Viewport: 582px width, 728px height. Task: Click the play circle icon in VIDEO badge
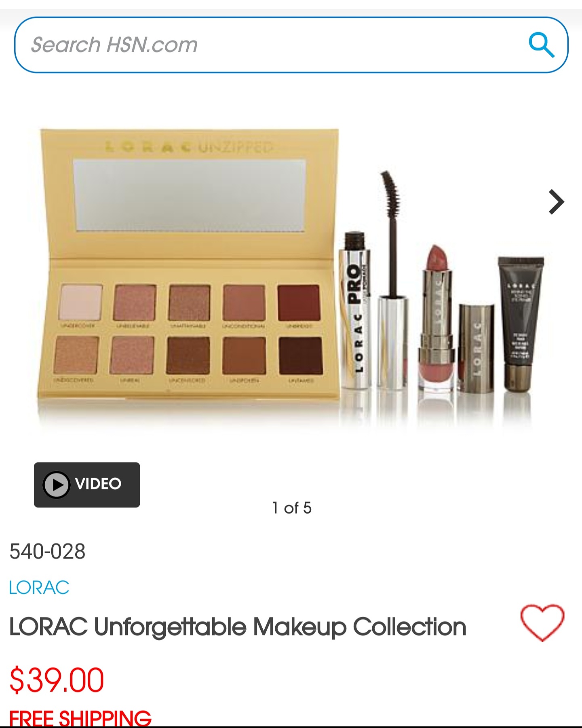click(57, 485)
